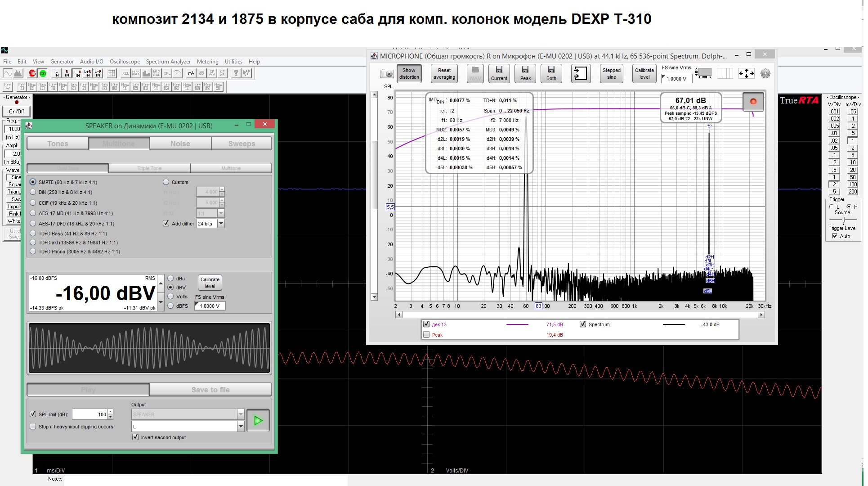Select DIN 250 Hz & 8 kHz radio option

(33, 192)
